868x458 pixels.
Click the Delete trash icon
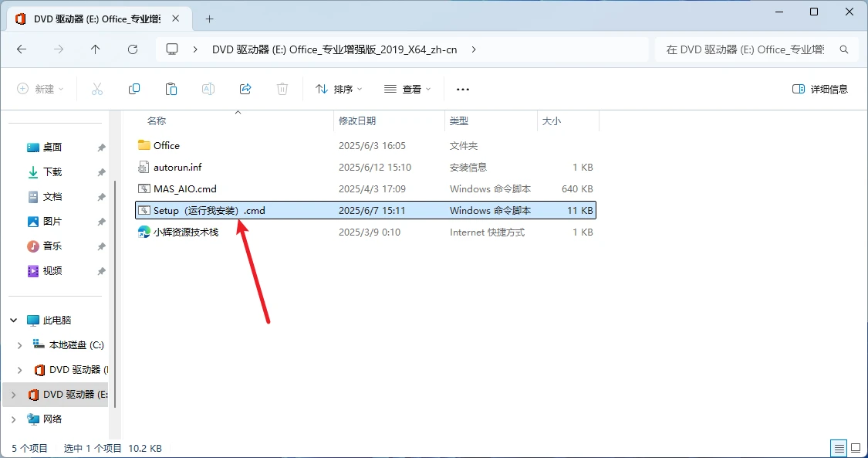tap(282, 89)
